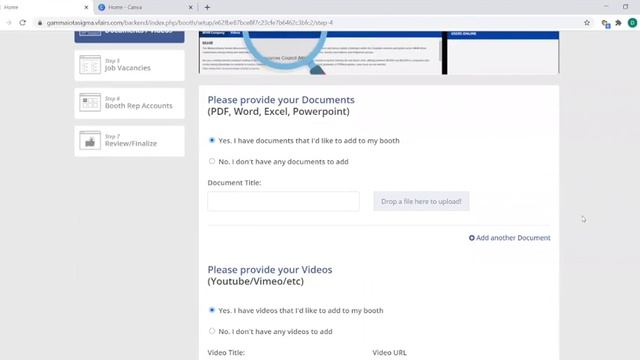Click the Drop a file here to upload area
This screenshot has height=360, width=640.
point(421,201)
